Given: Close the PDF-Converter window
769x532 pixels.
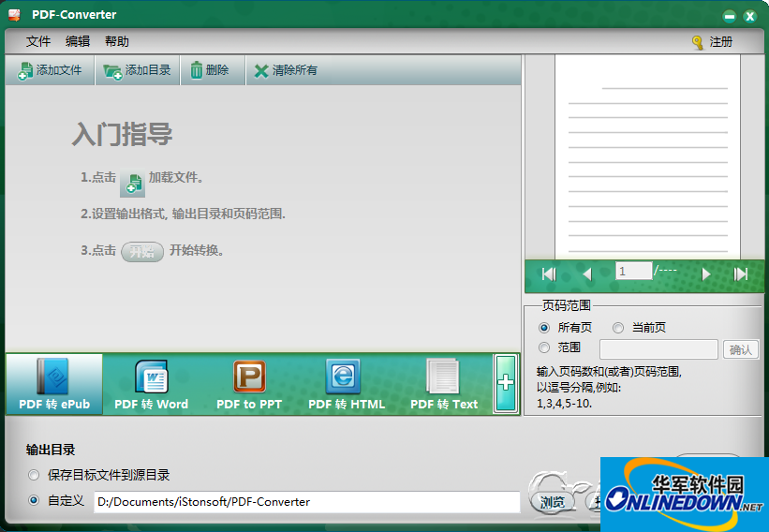Looking at the screenshot, I should point(749,17).
